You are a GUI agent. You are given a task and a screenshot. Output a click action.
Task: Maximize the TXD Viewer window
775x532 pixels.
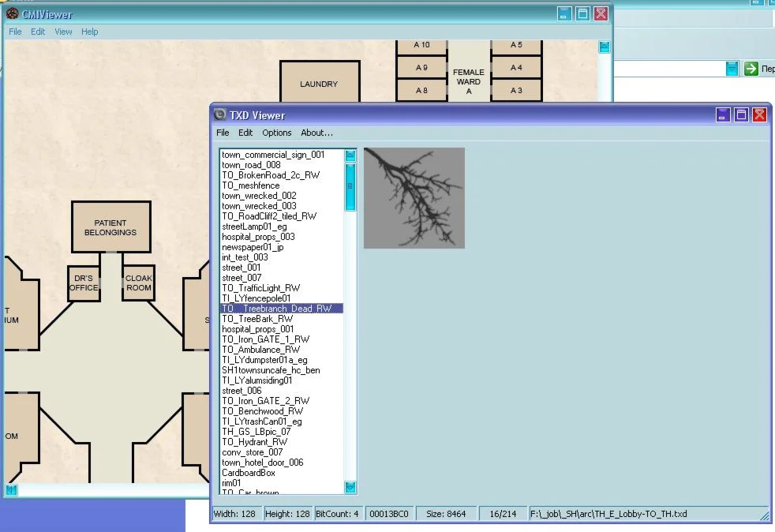(741, 115)
